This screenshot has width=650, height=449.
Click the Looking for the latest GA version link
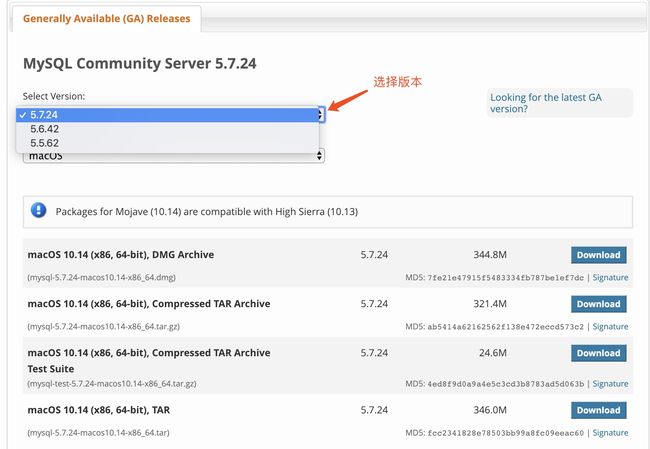tap(546, 103)
